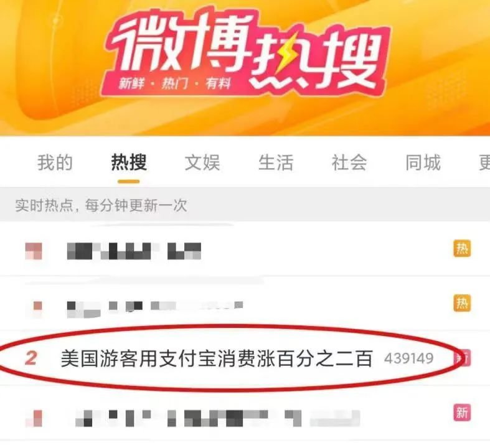The height and width of the screenshot is (448, 490).
Task: Switch to the 文娱 tab
Action: (x=202, y=162)
